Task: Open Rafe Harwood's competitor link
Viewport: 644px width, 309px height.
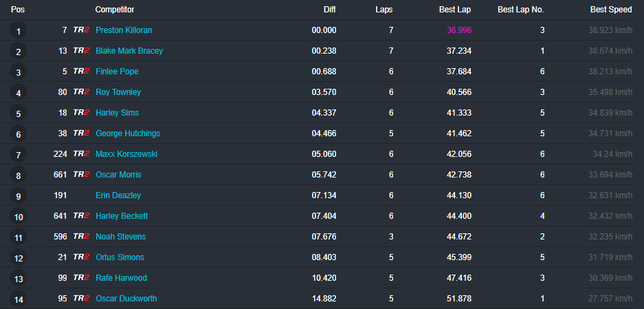Action: pos(121,278)
